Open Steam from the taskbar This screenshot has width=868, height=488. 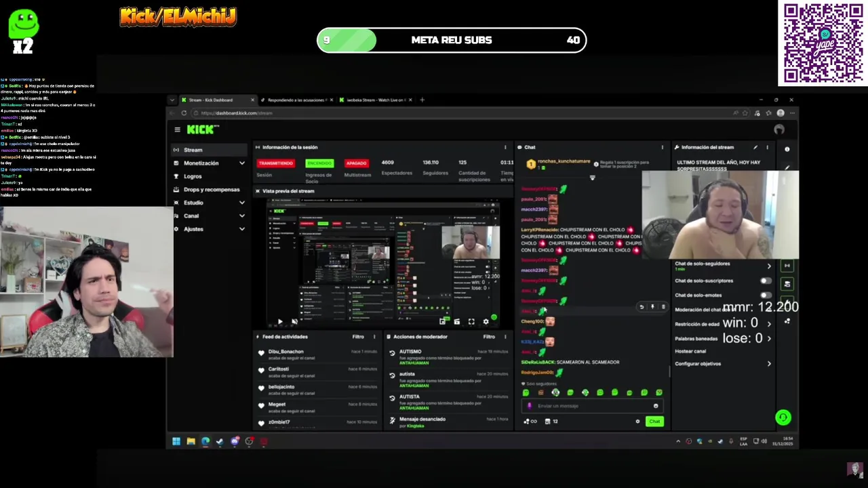point(220,441)
